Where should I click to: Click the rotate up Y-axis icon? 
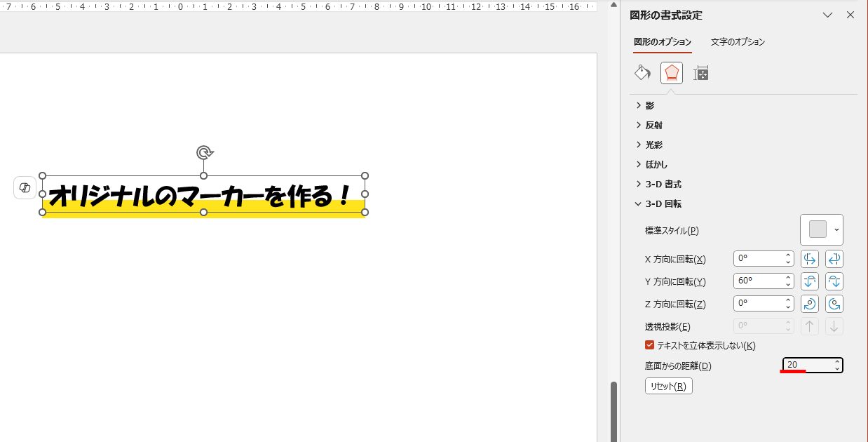pos(810,281)
